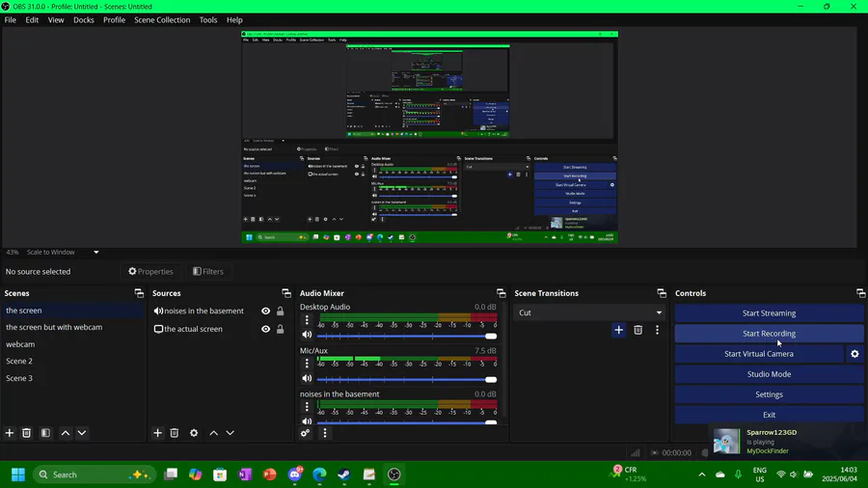Open Mic/Aux options three dots
868x488 pixels.
coord(307,364)
